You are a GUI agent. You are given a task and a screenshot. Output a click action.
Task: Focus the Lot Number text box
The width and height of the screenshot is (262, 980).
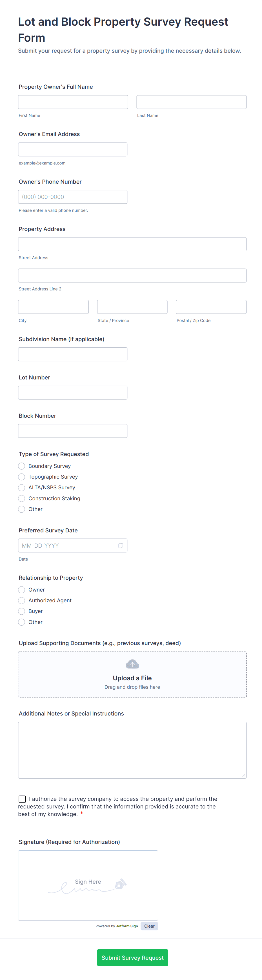[x=73, y=392]
